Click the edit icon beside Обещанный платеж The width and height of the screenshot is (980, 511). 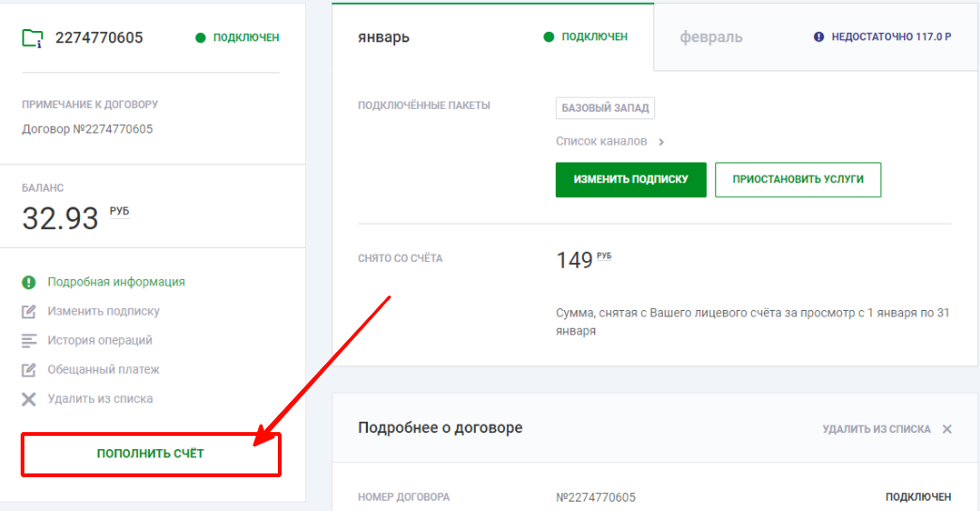tap(29, 369)
